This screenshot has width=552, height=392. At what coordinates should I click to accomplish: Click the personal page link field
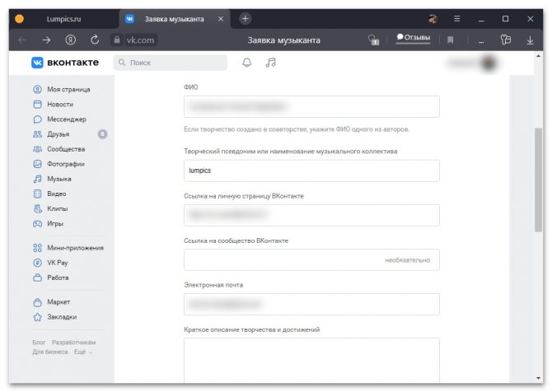click(311, 215)
